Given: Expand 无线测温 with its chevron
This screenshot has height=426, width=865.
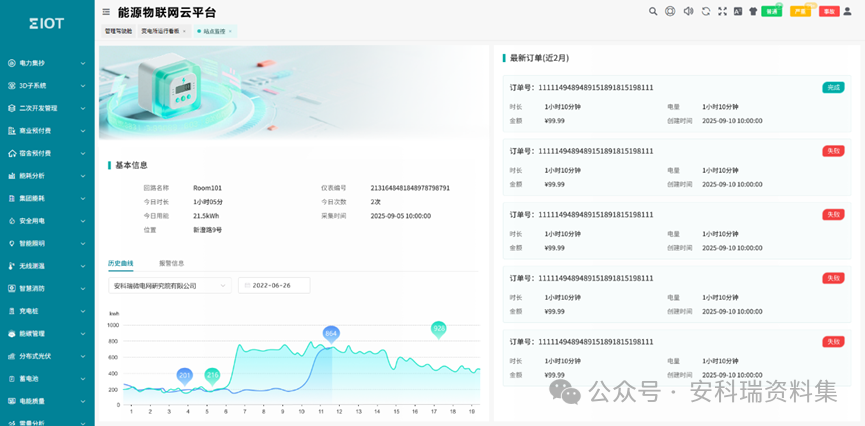Looking at the screenshot, I should click(83, 266).
